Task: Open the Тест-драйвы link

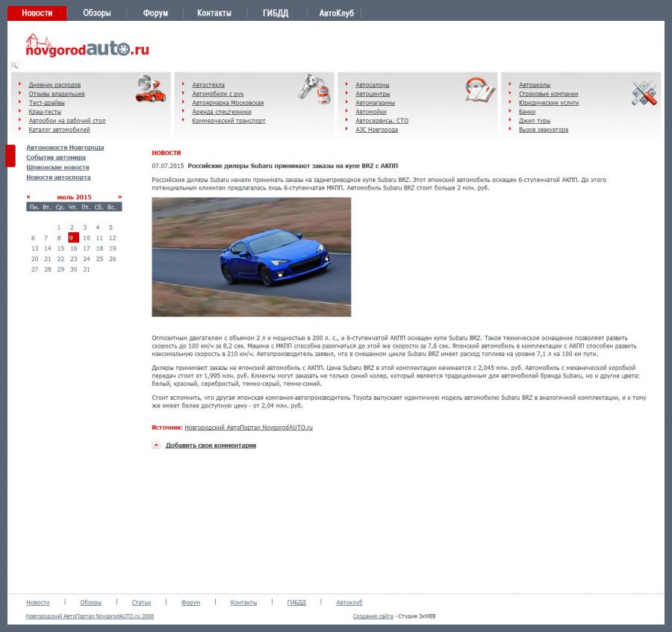Action: (x=46, y=103)
